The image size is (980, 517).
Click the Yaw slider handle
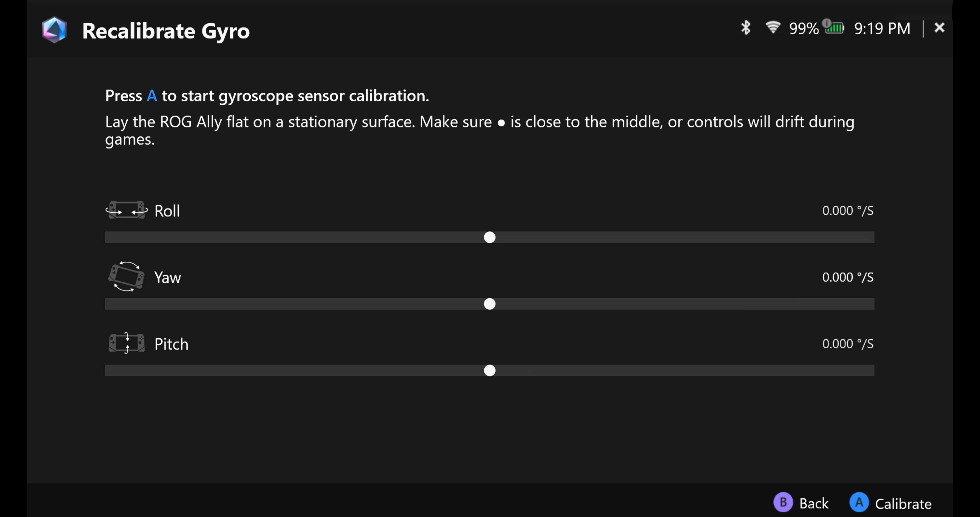(x=490, y=304)
